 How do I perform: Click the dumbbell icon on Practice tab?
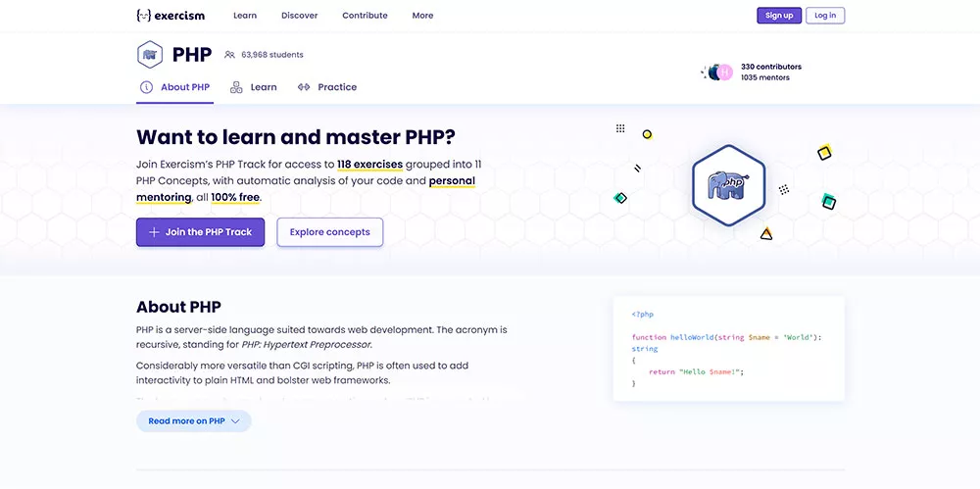[x=304, y=87]
